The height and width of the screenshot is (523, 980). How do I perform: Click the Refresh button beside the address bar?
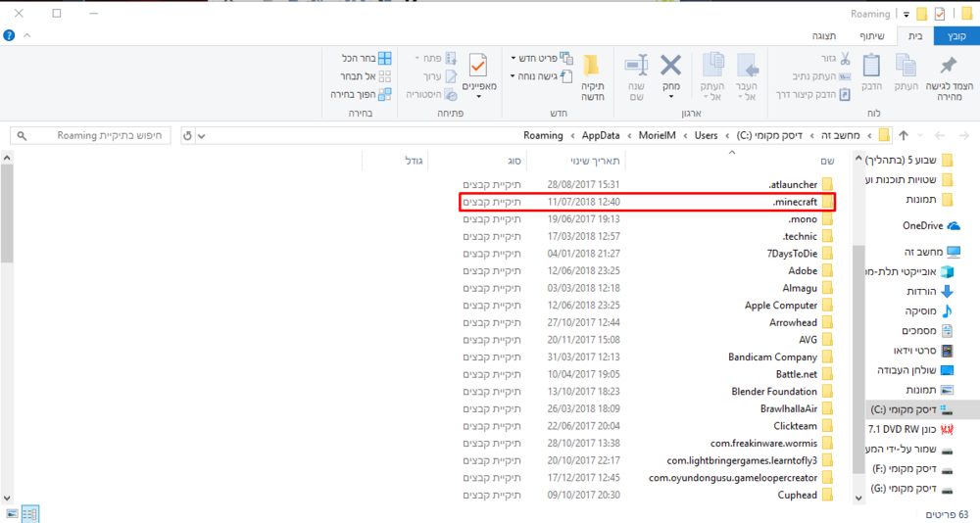[188, 135]
